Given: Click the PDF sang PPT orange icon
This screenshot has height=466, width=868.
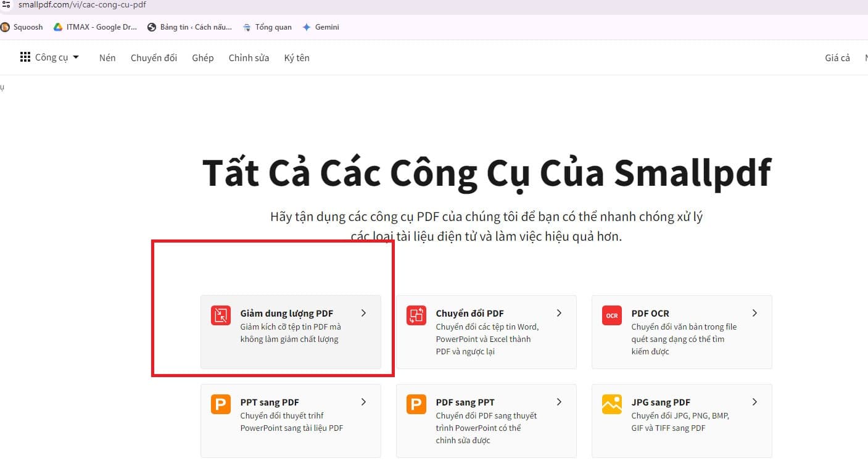Looking at the screenshot, I should click(416, 404).
